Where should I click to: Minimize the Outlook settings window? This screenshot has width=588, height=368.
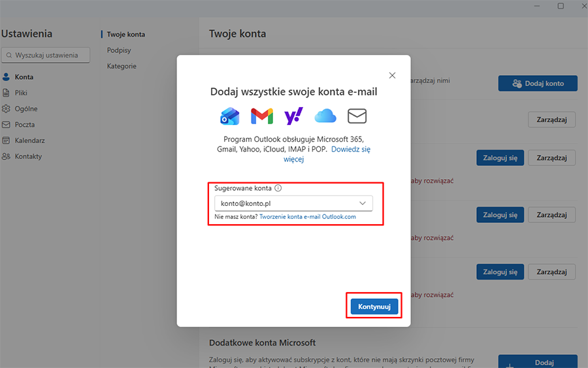537,6
